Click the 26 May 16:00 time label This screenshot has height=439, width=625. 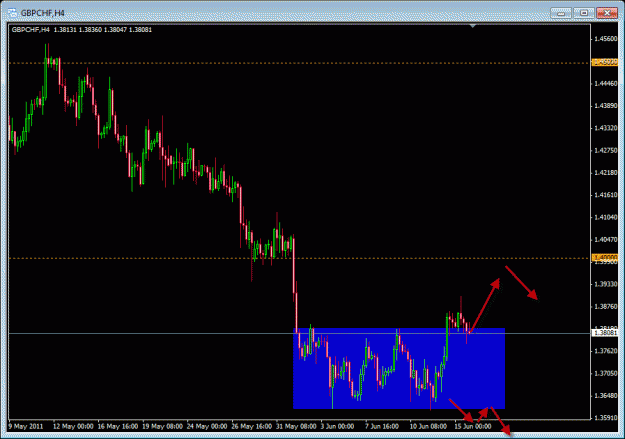252,426
